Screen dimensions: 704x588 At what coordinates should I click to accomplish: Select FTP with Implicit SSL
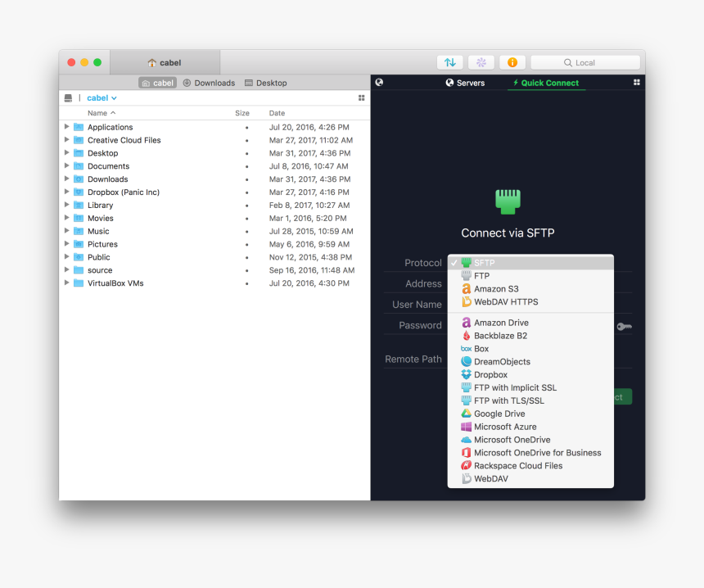[x=530, y=387]
